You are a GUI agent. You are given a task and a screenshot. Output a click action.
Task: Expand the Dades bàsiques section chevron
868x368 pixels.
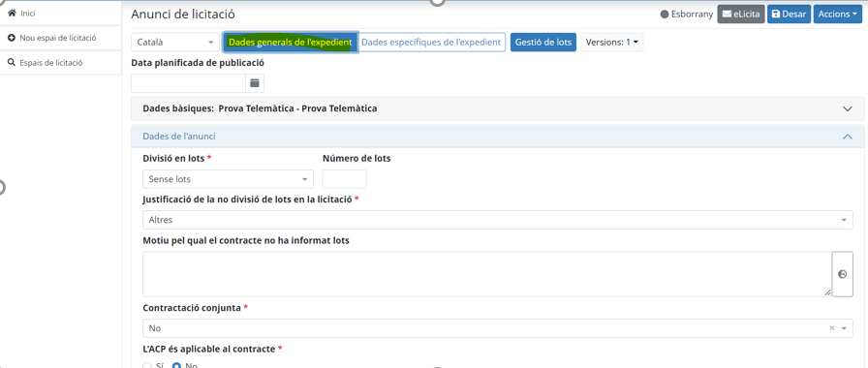coord(847,108)
